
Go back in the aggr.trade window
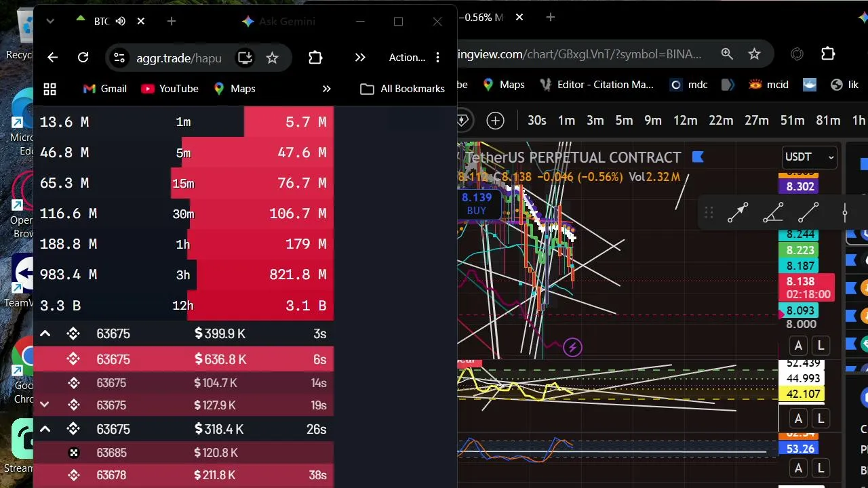pos(53,58)
